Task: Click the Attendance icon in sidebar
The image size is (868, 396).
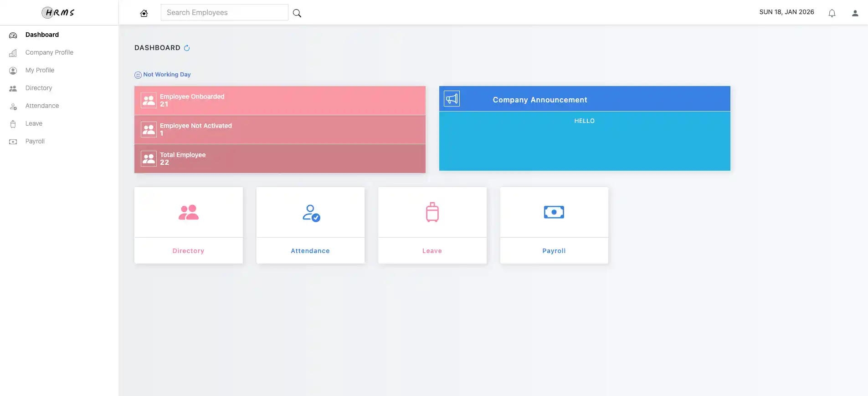Action: [13, 106]
